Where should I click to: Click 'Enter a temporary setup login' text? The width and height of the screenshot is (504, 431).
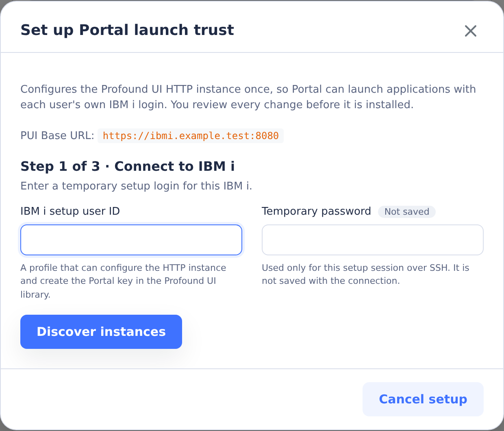click(136, 186)
